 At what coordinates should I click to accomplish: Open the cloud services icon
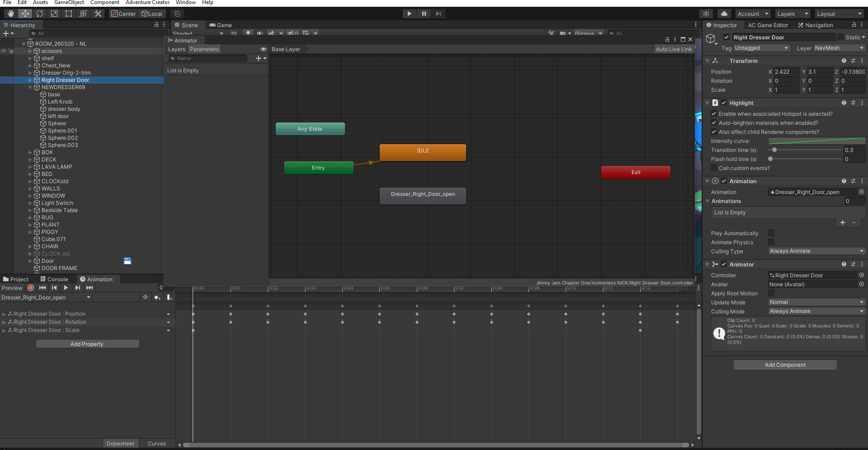[x=724, y=14]
